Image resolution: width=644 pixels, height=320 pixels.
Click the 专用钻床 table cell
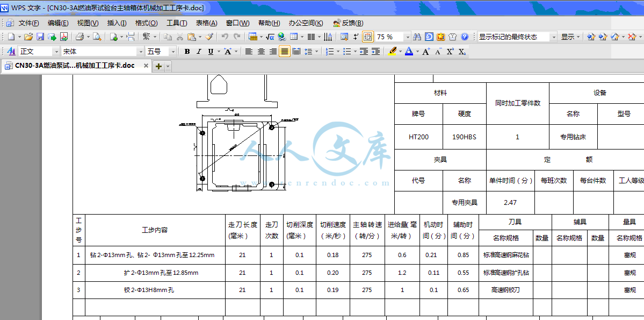pyautogui.click(x=573, y=137)
